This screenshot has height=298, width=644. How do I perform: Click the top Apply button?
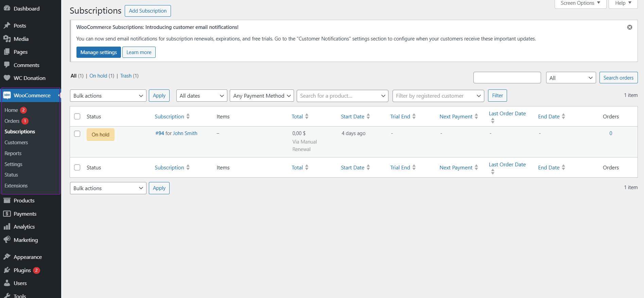(159, 96)
